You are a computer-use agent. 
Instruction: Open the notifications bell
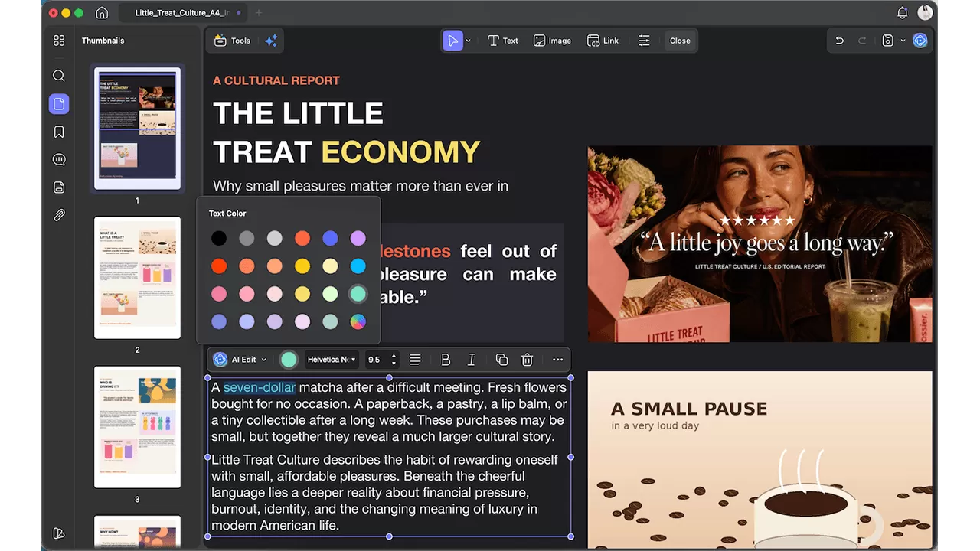[x=902, y=13]
